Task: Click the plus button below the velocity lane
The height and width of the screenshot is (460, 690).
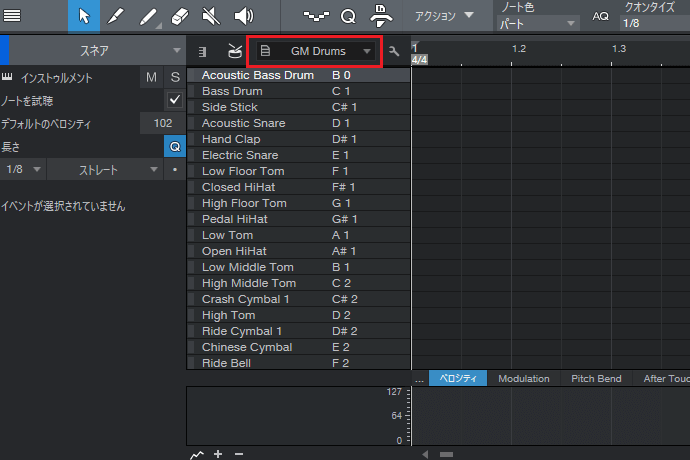Action: pos(218,454)
